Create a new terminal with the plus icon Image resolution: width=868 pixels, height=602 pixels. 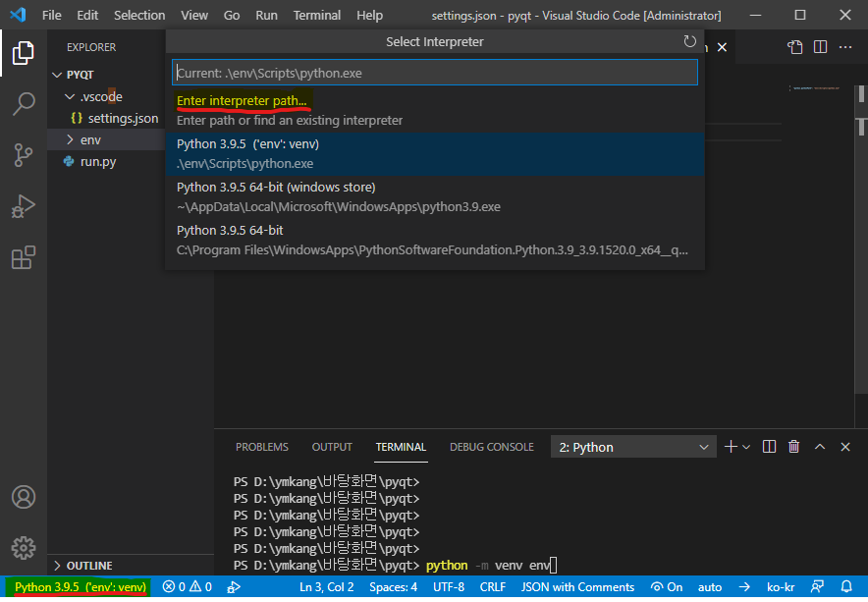click(x=731, y=447)
